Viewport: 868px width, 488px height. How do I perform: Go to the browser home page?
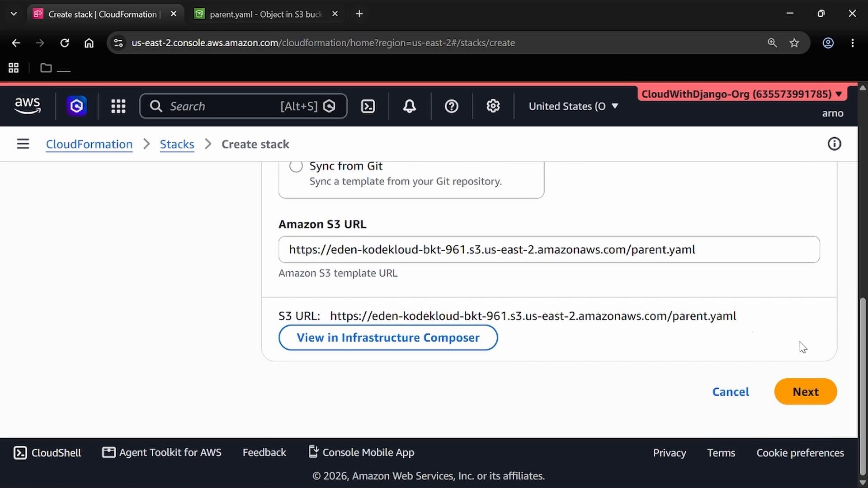[89, 43]
